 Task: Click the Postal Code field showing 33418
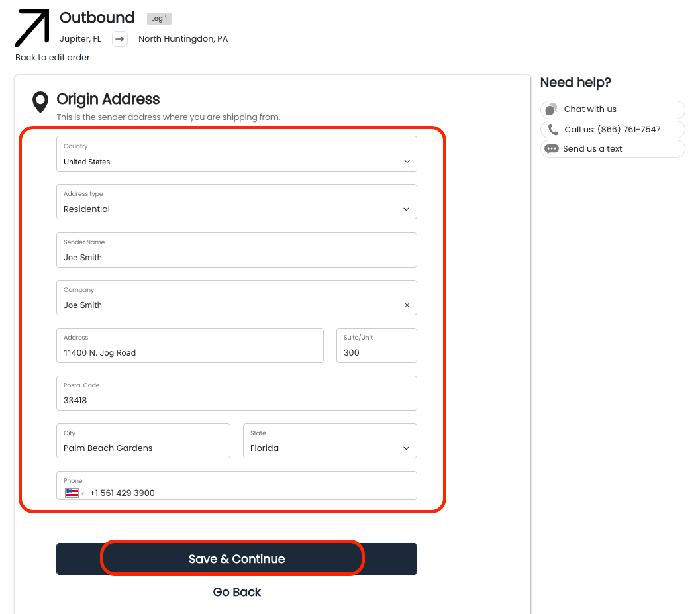[236, 393]
